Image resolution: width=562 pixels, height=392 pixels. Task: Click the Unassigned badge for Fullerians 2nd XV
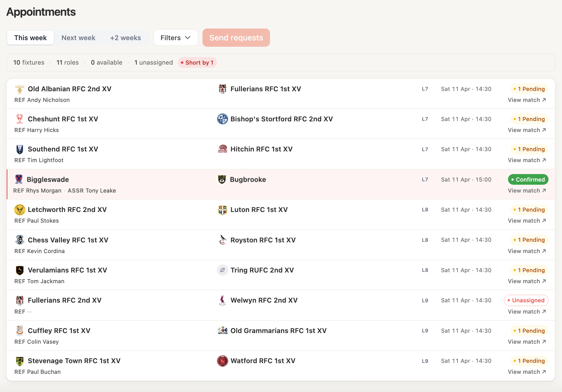(526, 300)
